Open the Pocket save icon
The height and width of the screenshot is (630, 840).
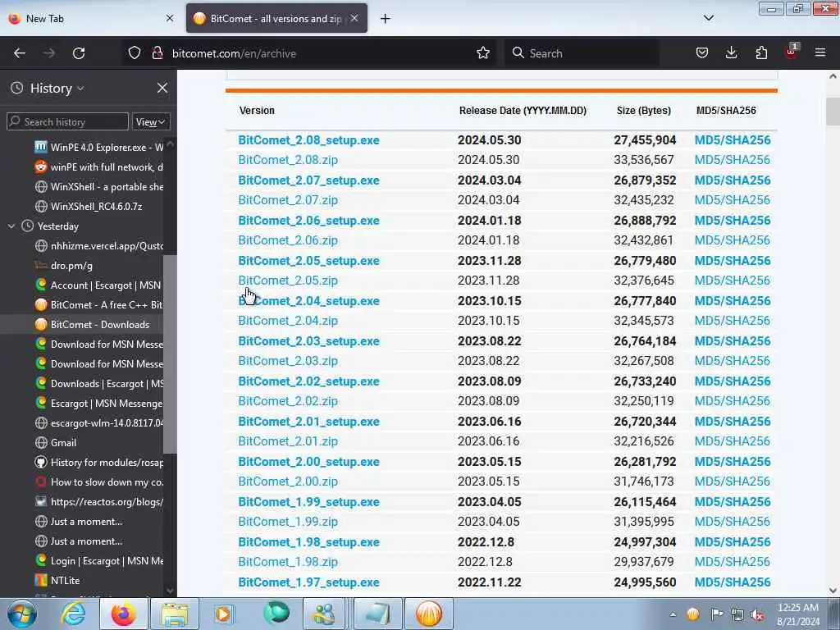point(702,53)
